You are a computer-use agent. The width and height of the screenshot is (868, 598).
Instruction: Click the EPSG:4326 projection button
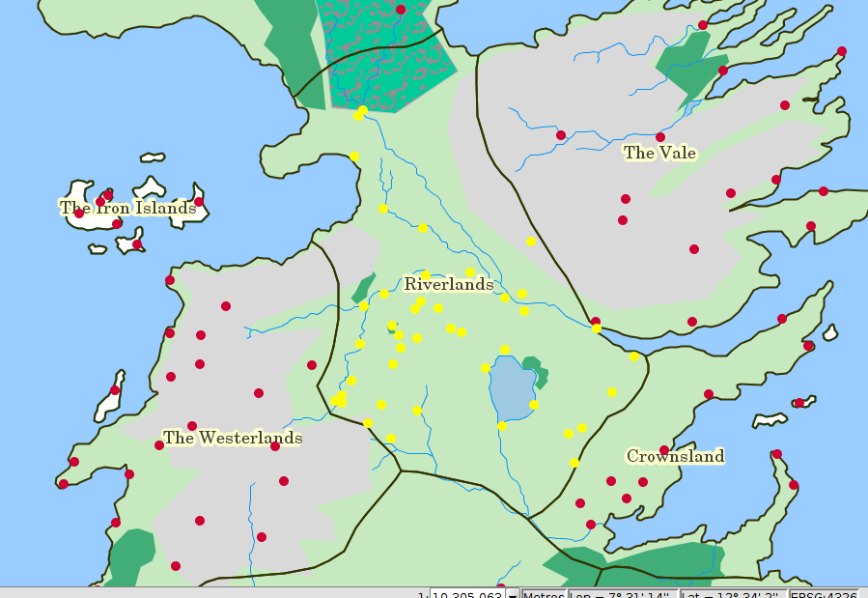pos(827,593)
